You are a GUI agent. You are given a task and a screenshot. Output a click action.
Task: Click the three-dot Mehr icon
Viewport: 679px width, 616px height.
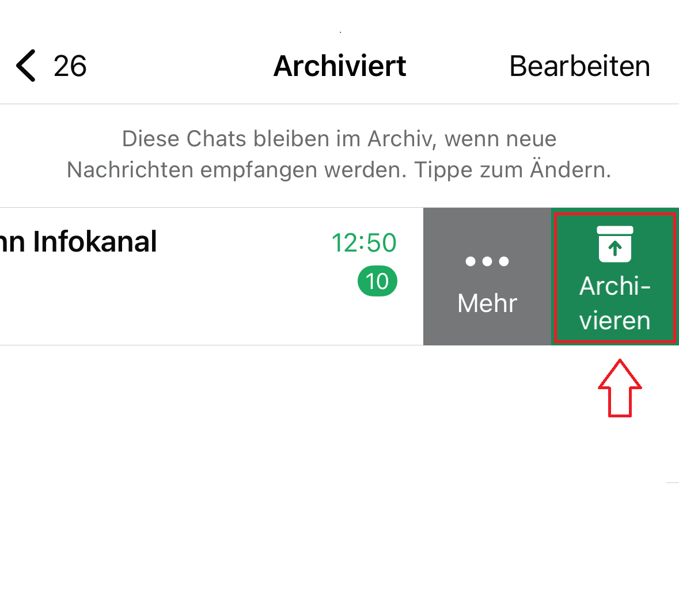point(487,261)
